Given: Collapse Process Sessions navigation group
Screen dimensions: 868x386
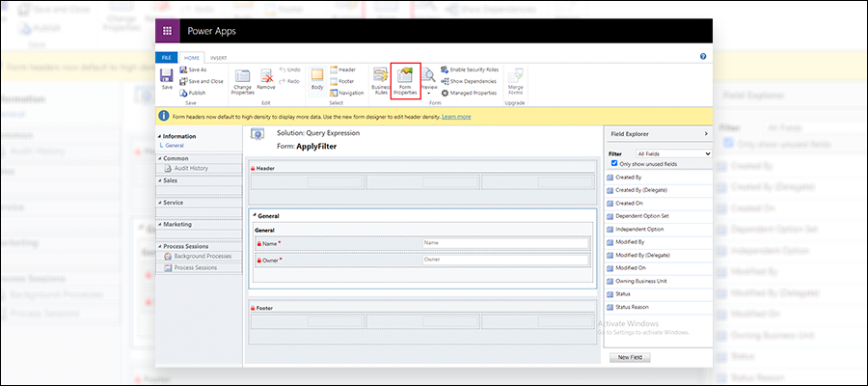Looking at the screenshot, I should pos(160,246).
